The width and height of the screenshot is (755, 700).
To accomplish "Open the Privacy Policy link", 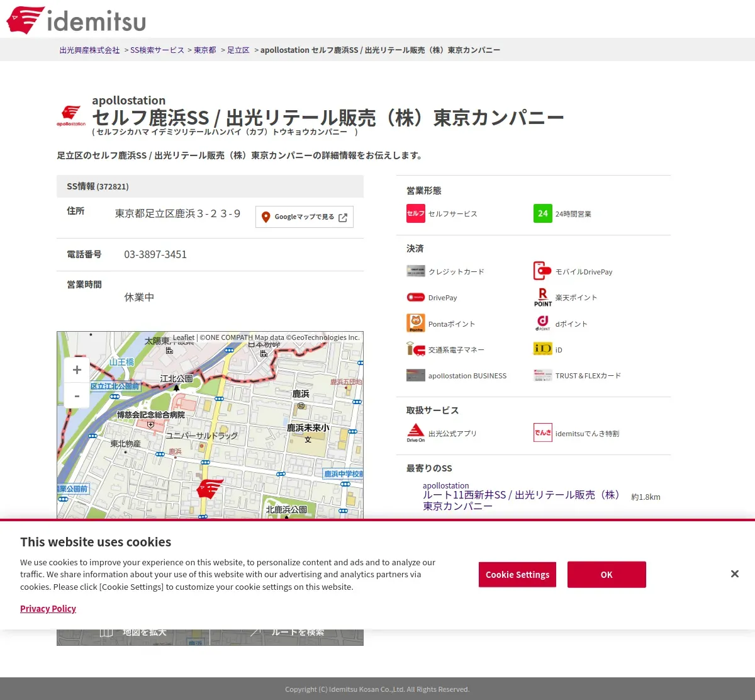I will pyautogui.click(x=48, y=609).
